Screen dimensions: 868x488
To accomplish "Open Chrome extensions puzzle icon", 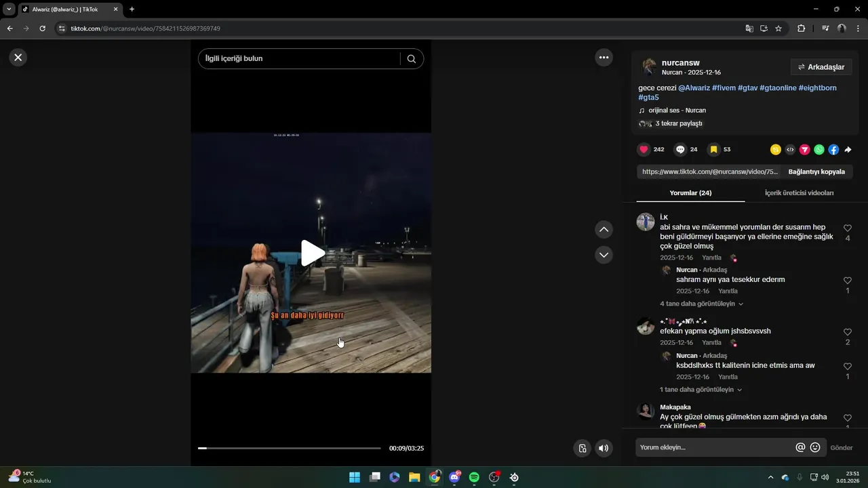I will tap(802, 28).
